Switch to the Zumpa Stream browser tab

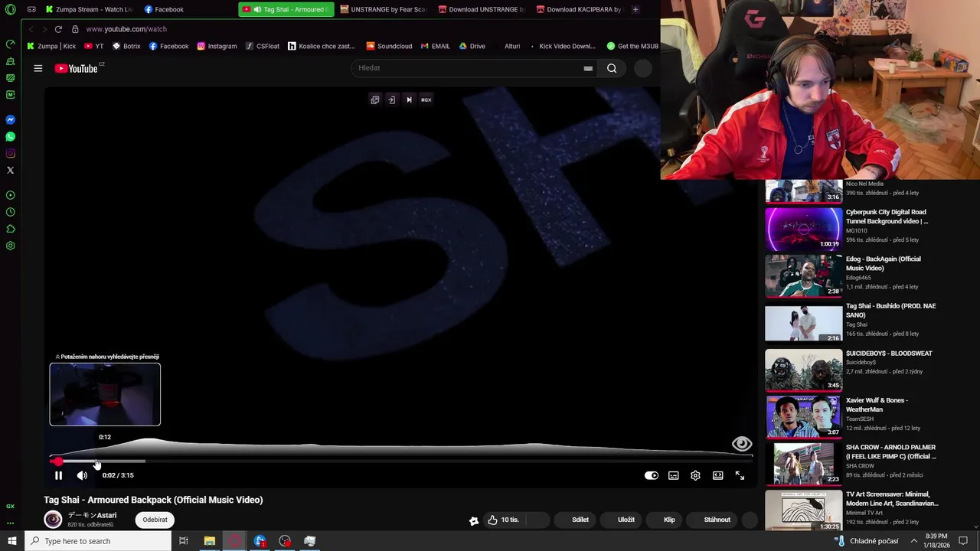[88, 9]
